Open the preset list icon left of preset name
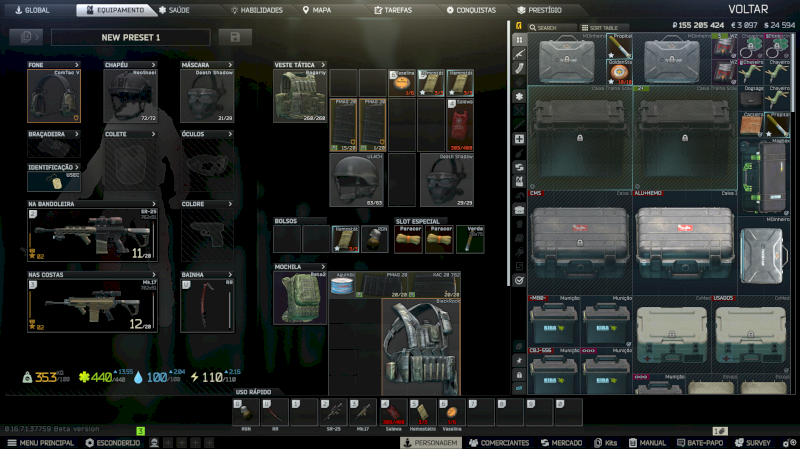 click(x=26, y=37)
